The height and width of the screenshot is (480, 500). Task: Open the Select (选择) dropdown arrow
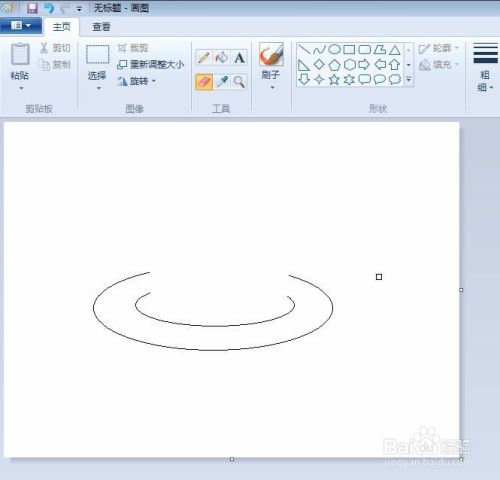click(x=99, y=88)
